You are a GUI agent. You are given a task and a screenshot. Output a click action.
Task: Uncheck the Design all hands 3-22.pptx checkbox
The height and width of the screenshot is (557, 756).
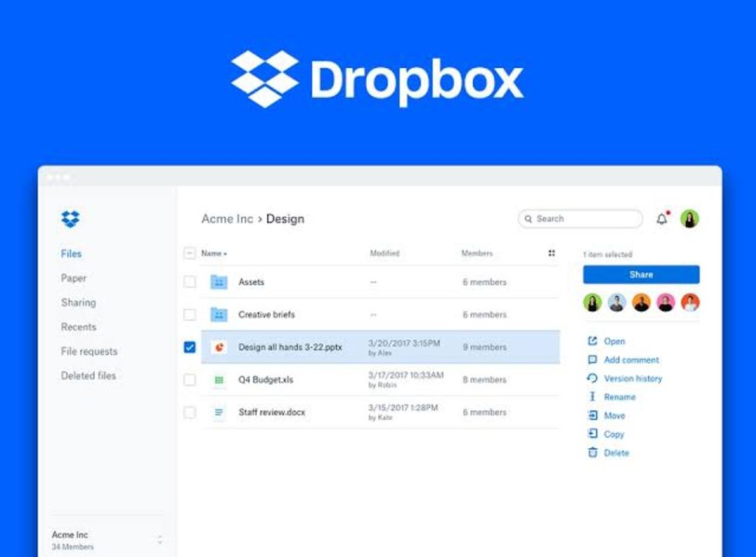tap(190, 347)
